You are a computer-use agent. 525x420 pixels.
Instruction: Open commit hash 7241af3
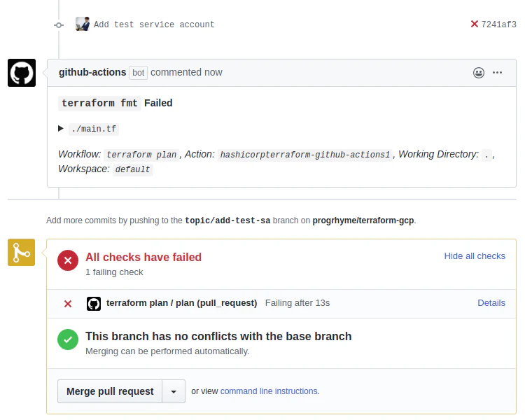[498, 24]
